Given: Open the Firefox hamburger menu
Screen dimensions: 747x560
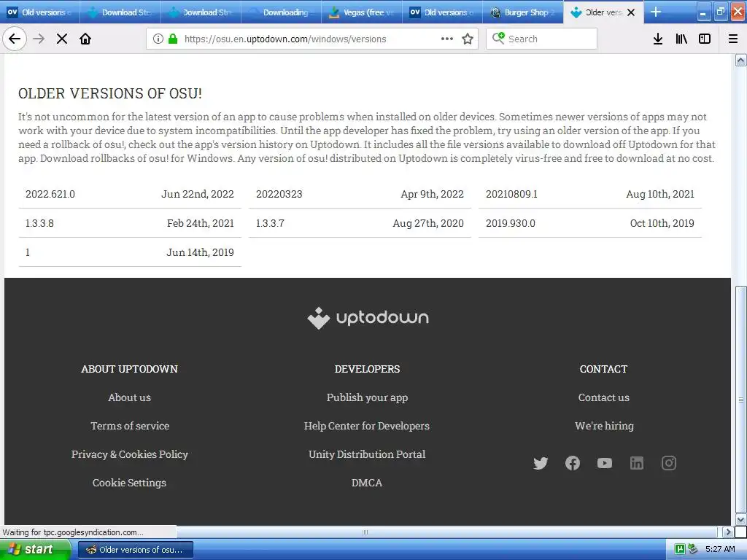Looking at the screenshot, I should tap(733, 39).
